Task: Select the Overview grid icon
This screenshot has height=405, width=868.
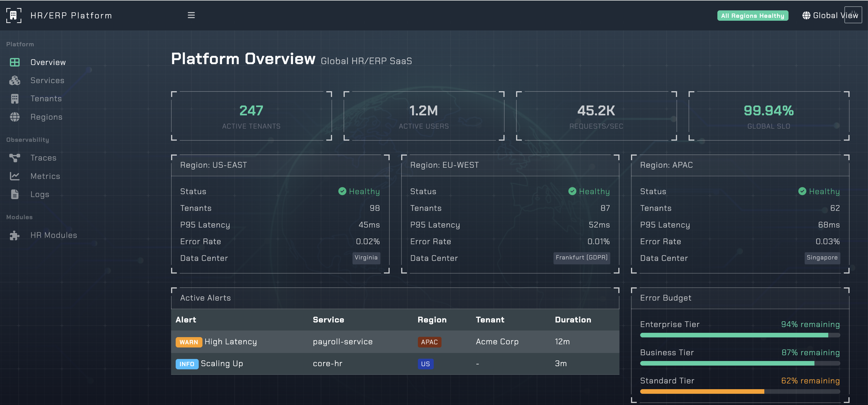Action: click(14, 62)
